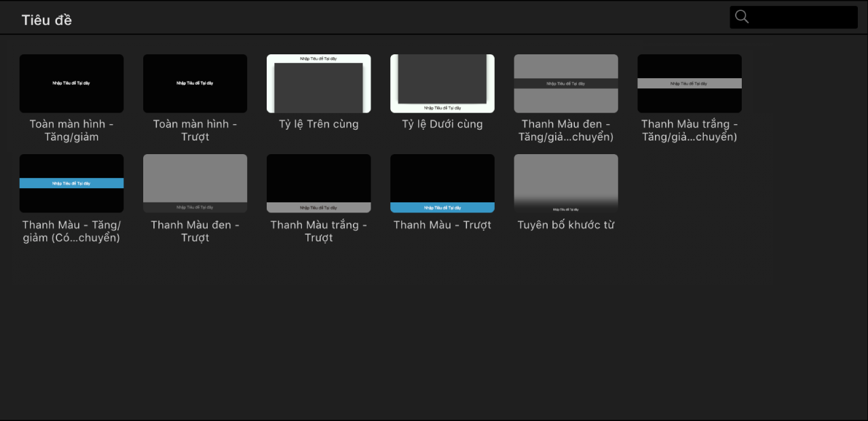Screen dimensions: 868x421
Task: Click the label "Thanh Màu trắng - Trượt"
Action: [x=319, y=231]
